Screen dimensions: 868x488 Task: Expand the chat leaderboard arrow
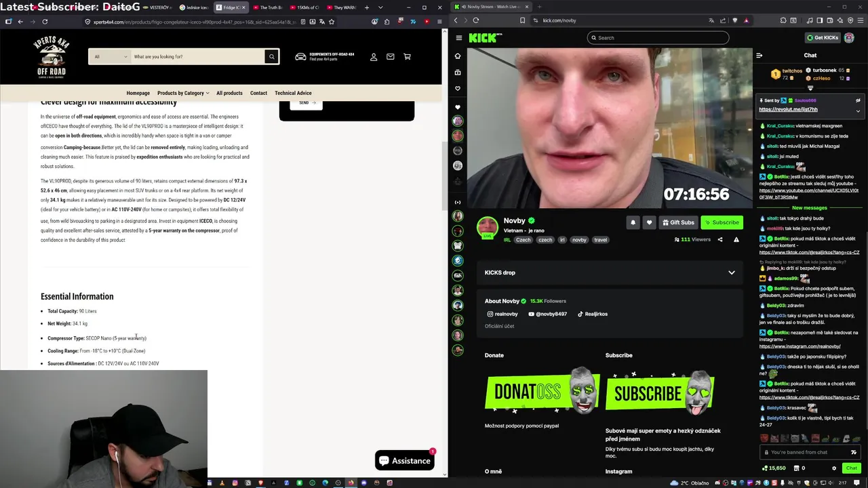pyautogui.click(x=810, y=88)
